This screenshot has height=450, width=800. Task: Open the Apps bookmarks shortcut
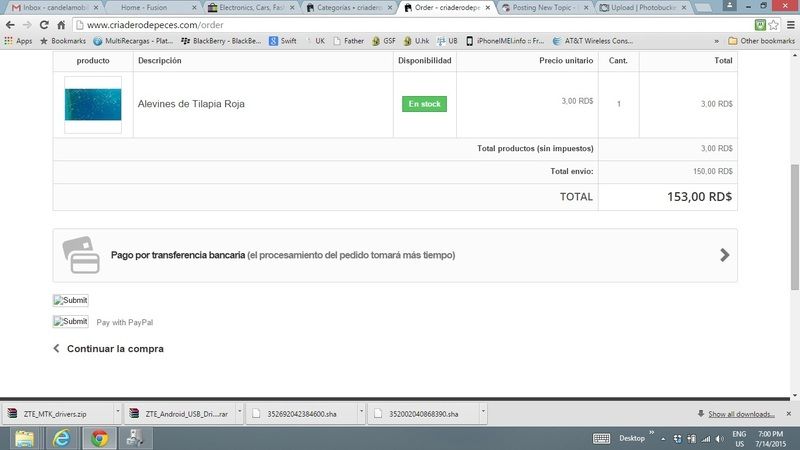pyautogui.click(x=18, y=41)
